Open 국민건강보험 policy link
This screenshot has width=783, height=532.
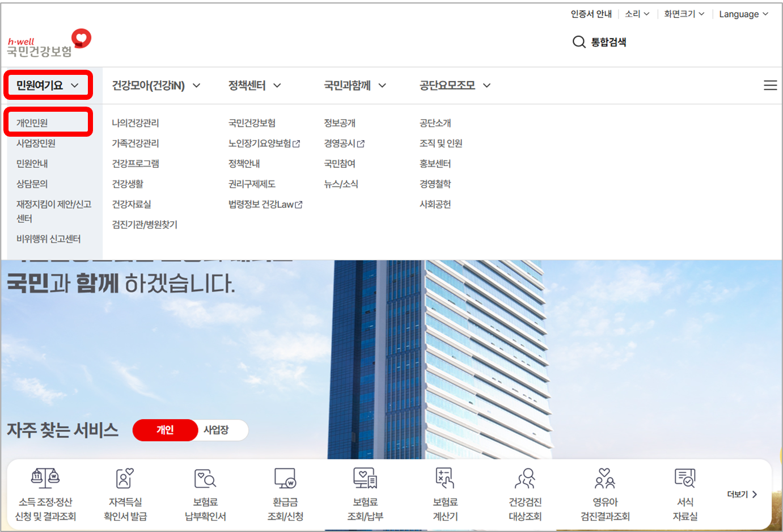[252, 123]
